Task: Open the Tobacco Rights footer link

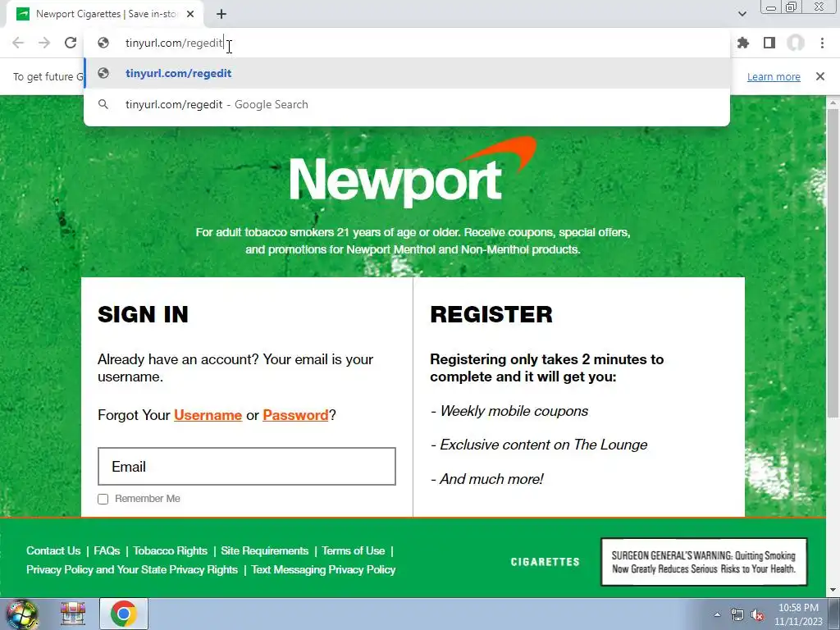Action: pos(170,550)
